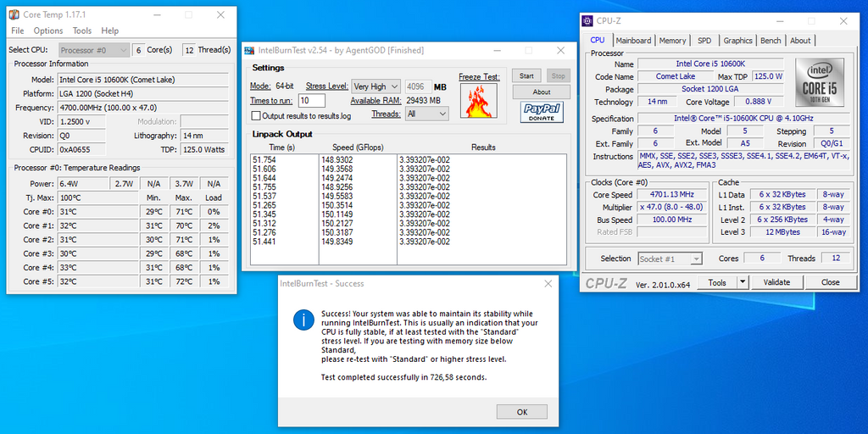
Task: Open the Select CPU Processor #0 dropdown
Action: 95,50
